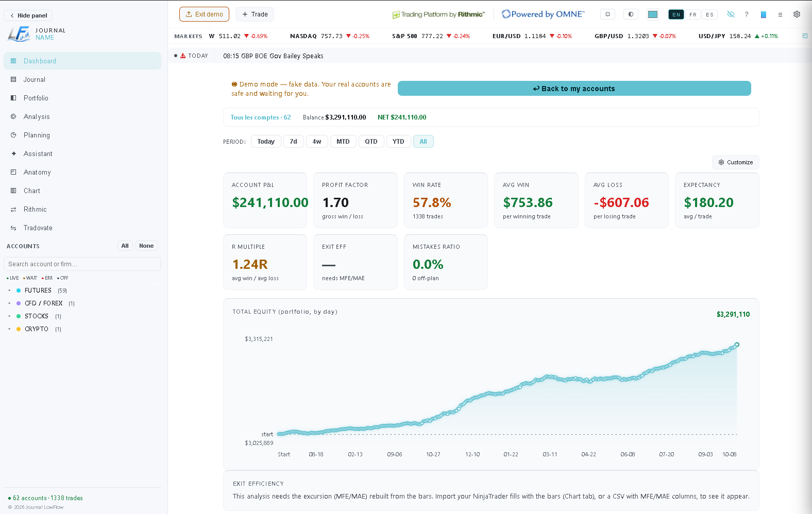Select the Today period tab
The image size is (812, 514).
[x=266, y=142]
